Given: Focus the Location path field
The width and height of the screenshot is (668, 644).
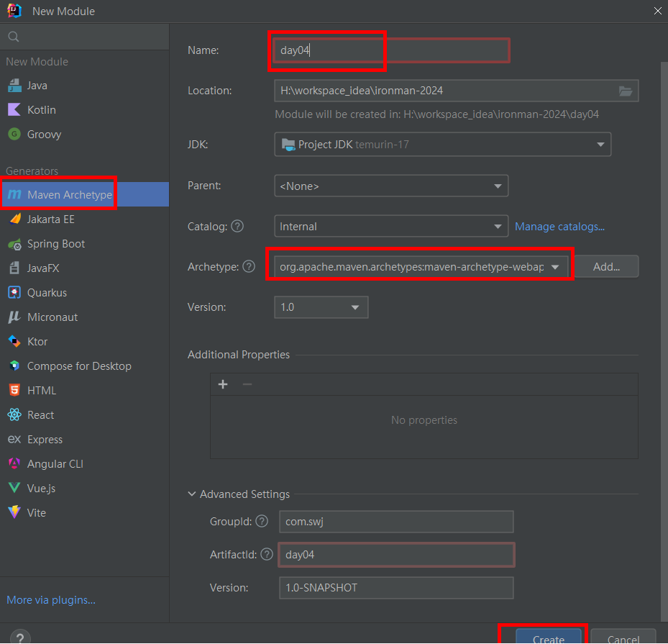Looking at the screenshot, I should click(x=457, y=91).
